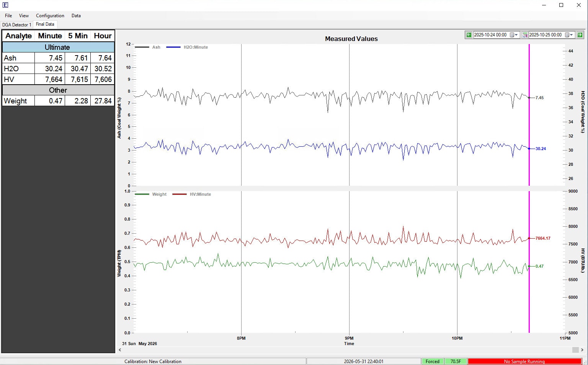588x365 pixels.
Task: Click the red No Sample Running status
Action: pos(524,362)
